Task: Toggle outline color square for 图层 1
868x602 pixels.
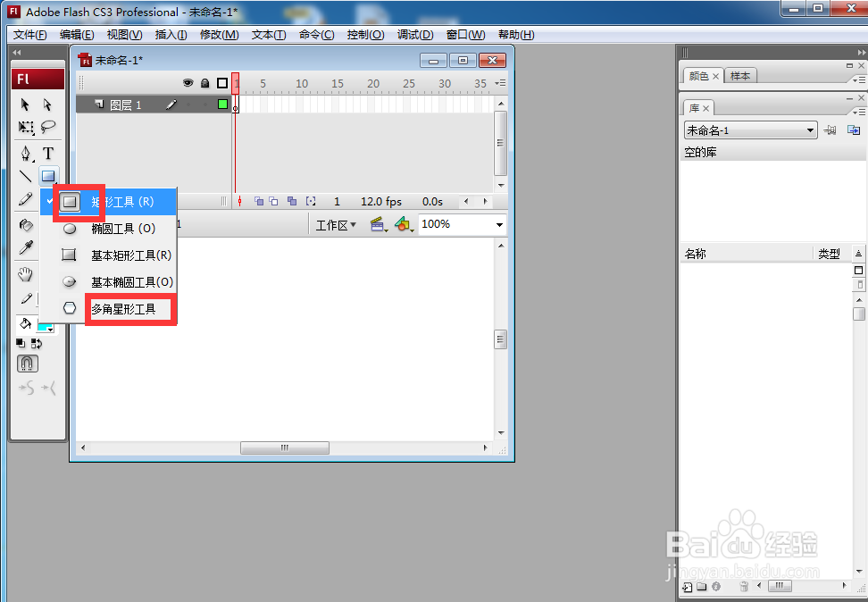Action: (x=222, y=105)
